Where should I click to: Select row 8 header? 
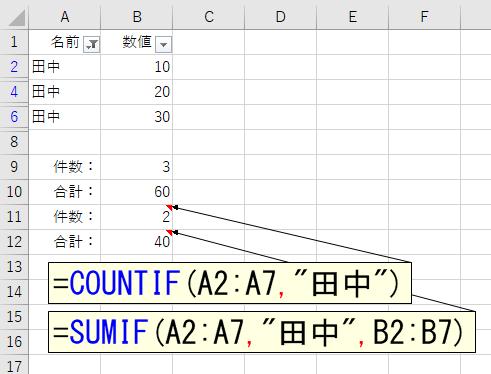[x=14, y=142]
